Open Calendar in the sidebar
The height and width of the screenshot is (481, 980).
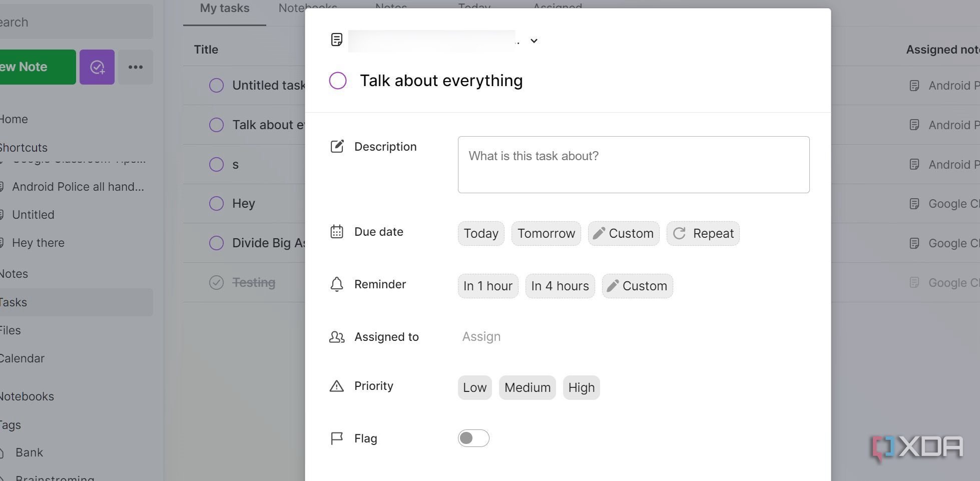pos(22,358)
